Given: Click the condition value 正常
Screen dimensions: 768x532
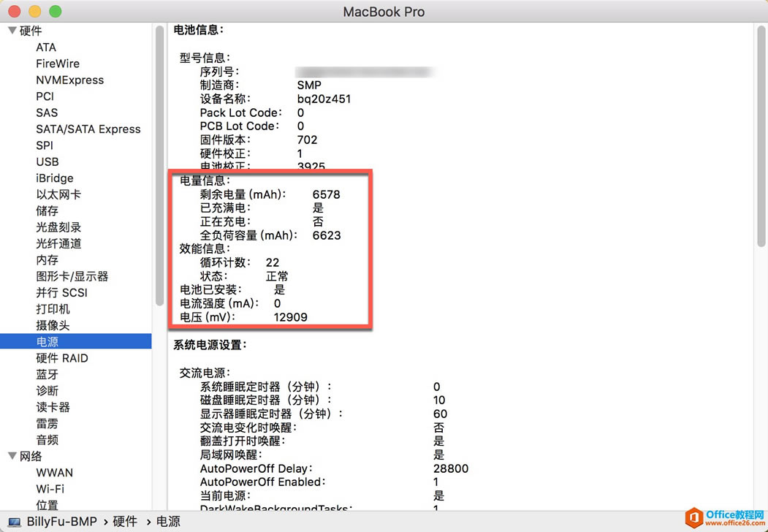Looking at the screenshot, I should click(277, 276).
